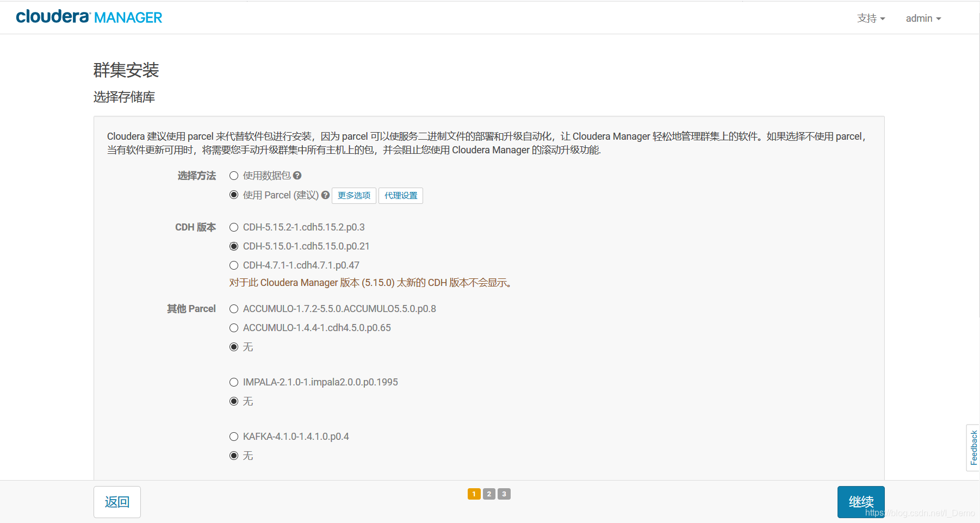Select 无 under the ACCUMULO options
This screenshot has height=523, width=980.
point(234,347)
